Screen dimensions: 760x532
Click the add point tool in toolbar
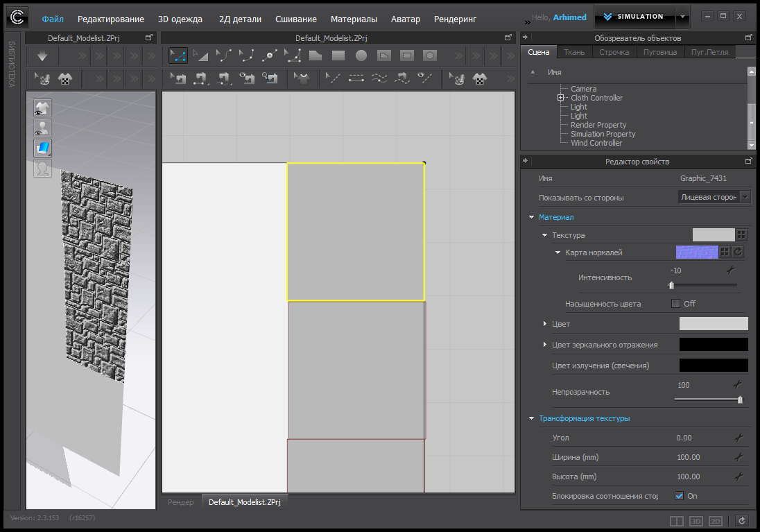click(270, 55)
